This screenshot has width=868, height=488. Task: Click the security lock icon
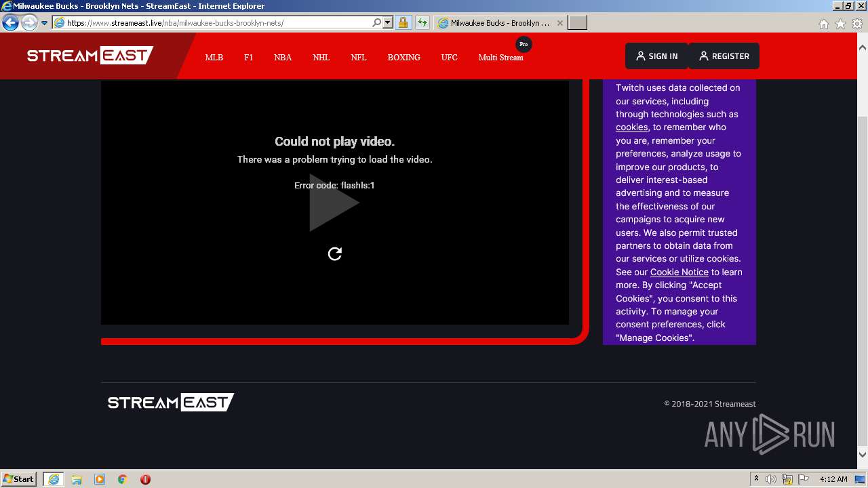click(403, 23)
